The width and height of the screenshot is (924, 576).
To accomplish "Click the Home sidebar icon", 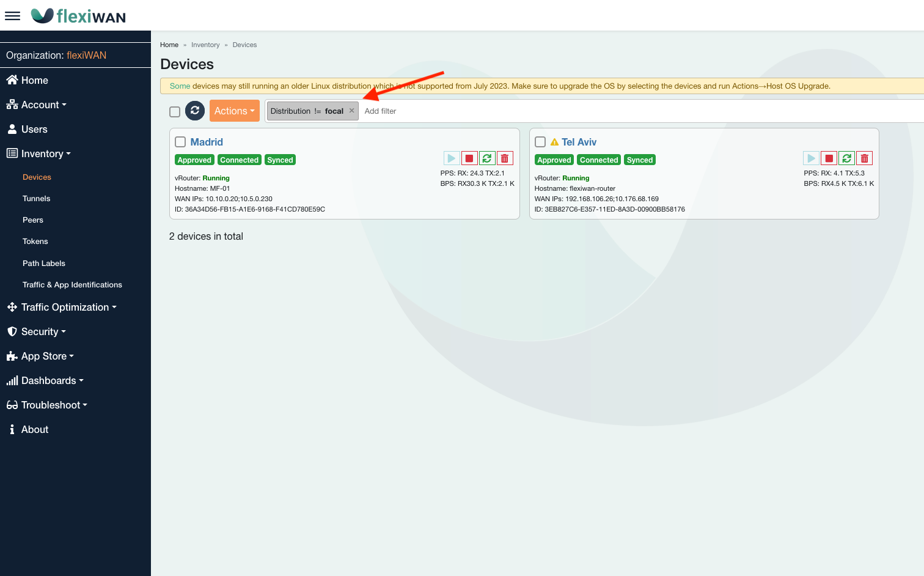I will pyautogui.click(x=12, y=80).
